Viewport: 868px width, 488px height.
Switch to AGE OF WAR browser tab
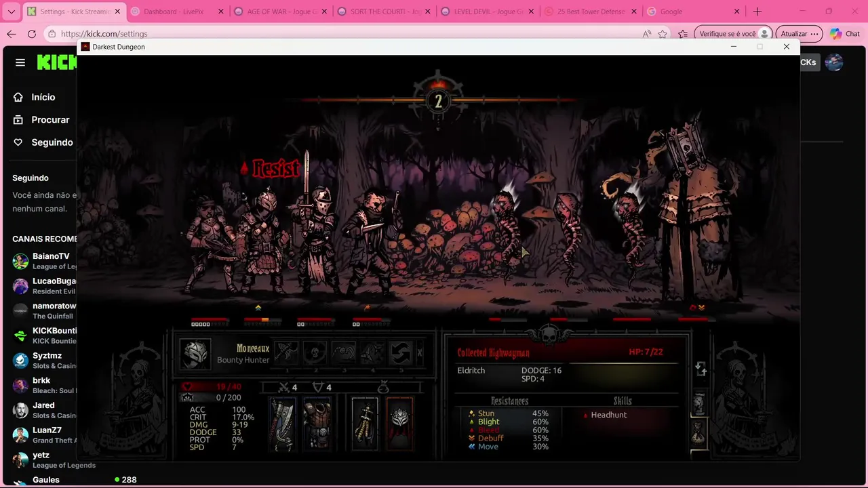pos(281,12)
